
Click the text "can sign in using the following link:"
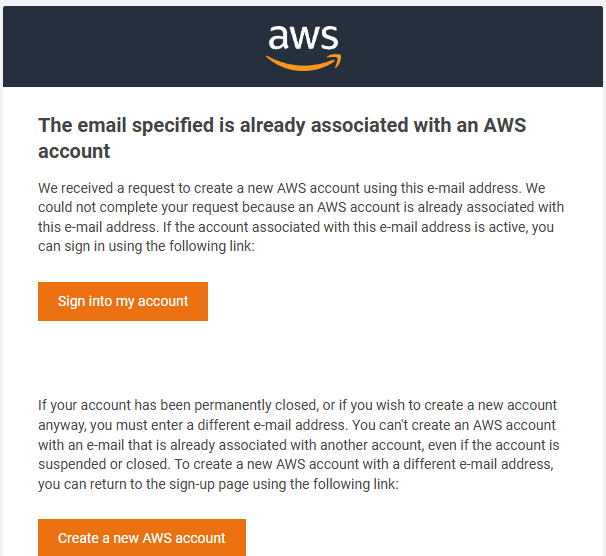146,247
